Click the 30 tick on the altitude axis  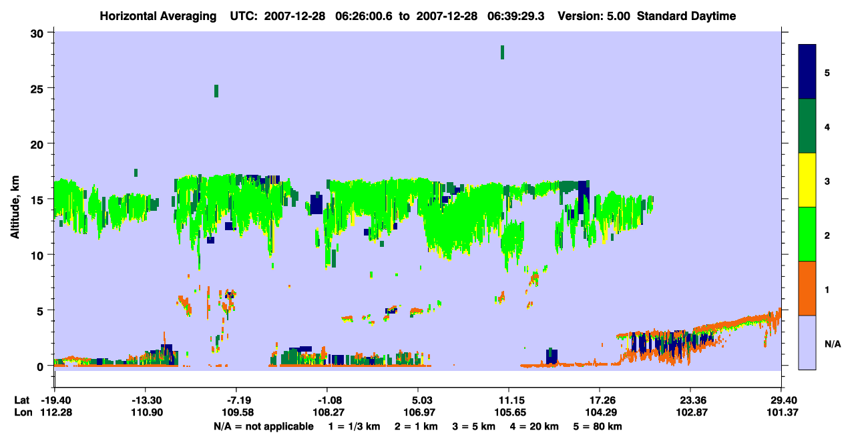tap(38, 33)
